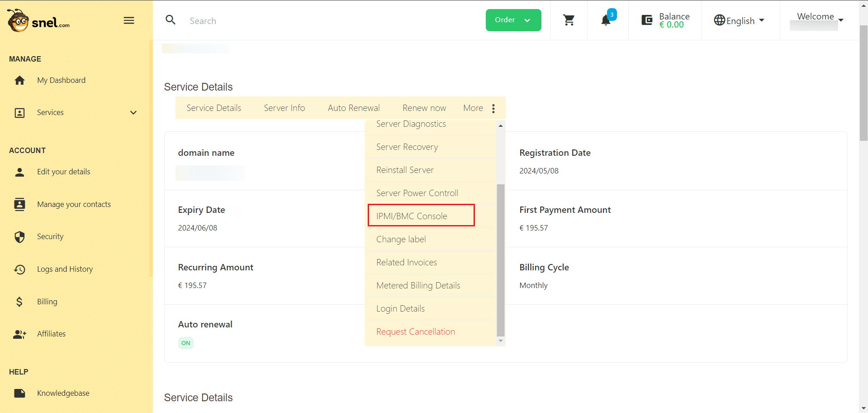This screenshot has width=868, height=413.
Task: Click Request Cancellation in the menu
Action: [x=415, y=331]
